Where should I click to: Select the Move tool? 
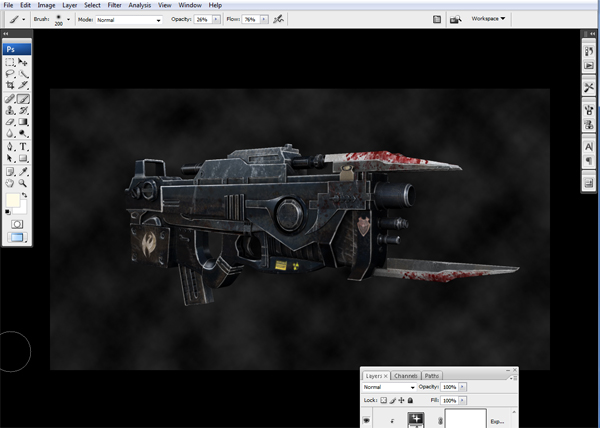[x=23, y=62]
